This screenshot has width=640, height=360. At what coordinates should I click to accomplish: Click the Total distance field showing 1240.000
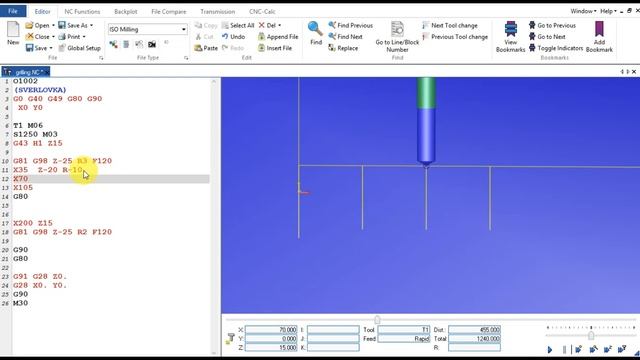474,338
